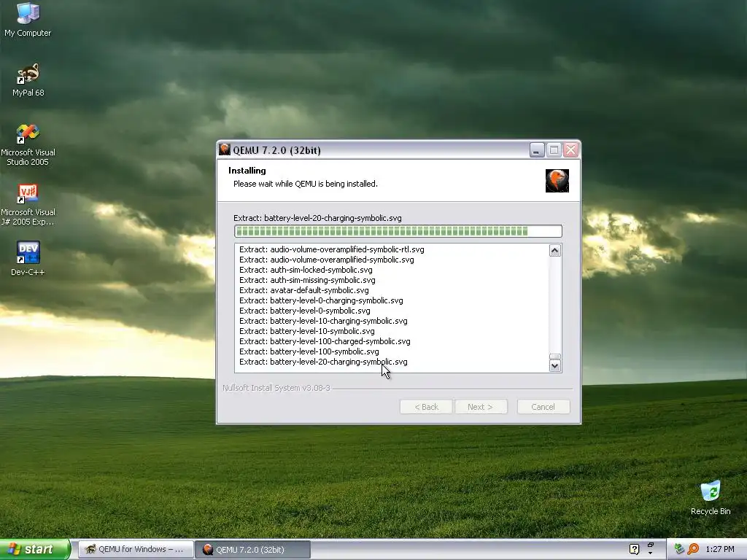
Task: Select QEMU 7.2.0 (32bit) taskbar item
Action: (x=252, y=549)
